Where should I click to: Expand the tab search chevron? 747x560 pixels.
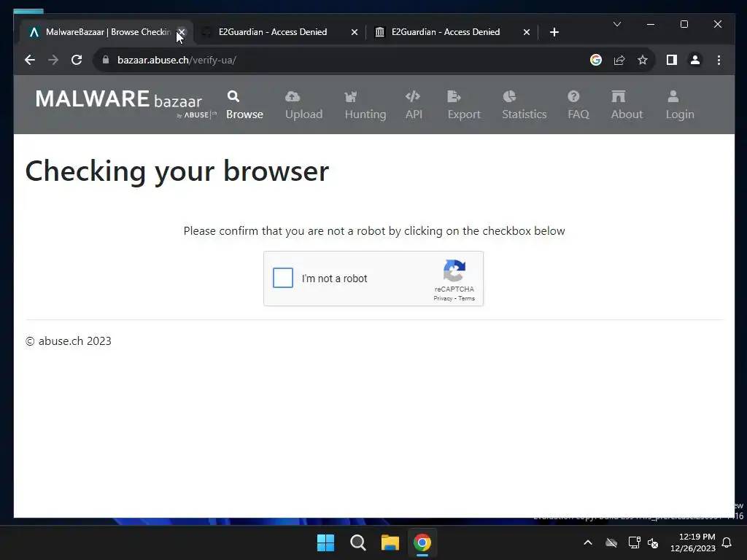click(x=617, y=24)
